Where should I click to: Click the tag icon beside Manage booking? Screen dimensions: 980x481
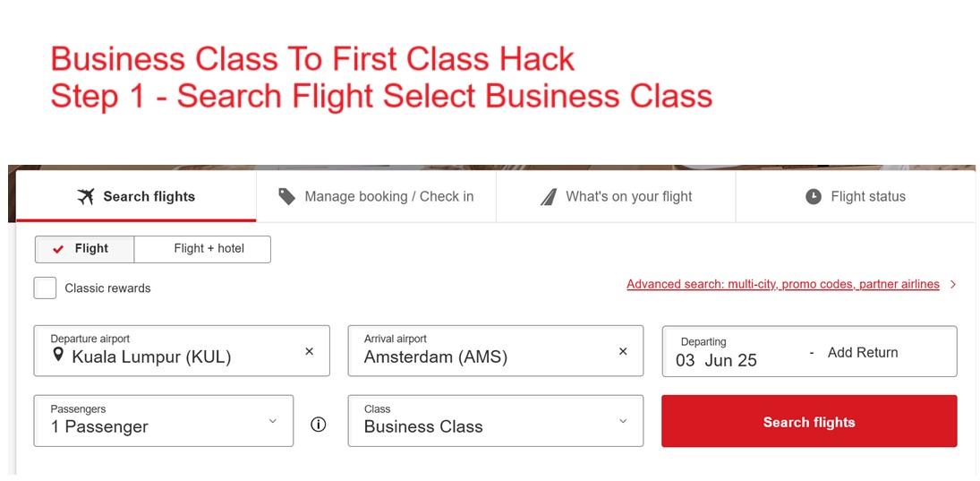(286, 196)
